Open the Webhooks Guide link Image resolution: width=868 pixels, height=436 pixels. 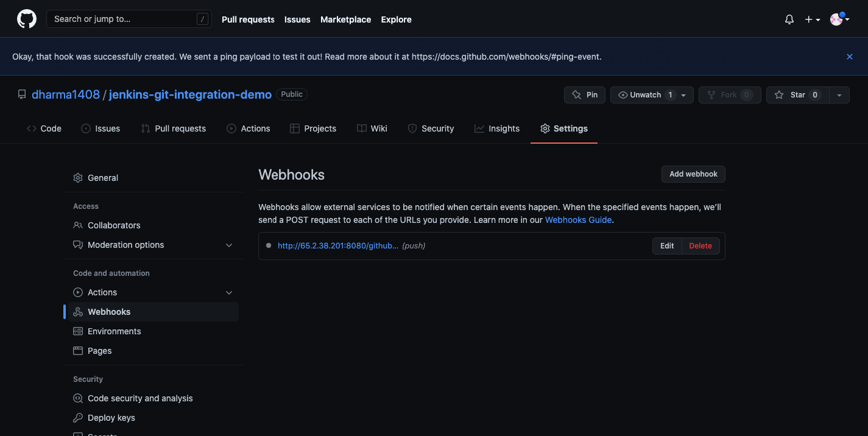coord(578,220)
